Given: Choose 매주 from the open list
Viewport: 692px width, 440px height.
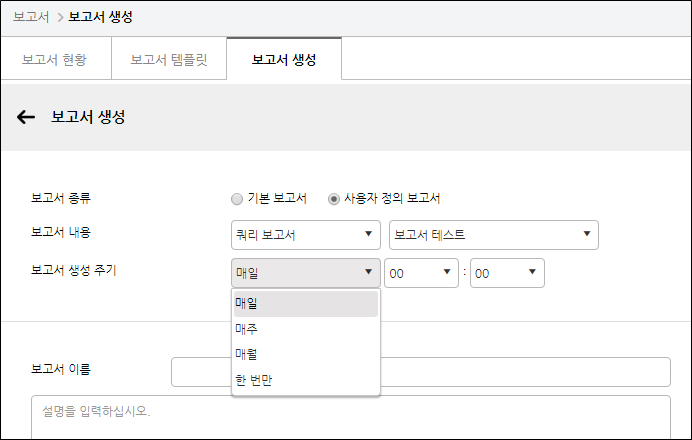Looking at the screenshot, I should pyautogui.click(x=305, y=329).
